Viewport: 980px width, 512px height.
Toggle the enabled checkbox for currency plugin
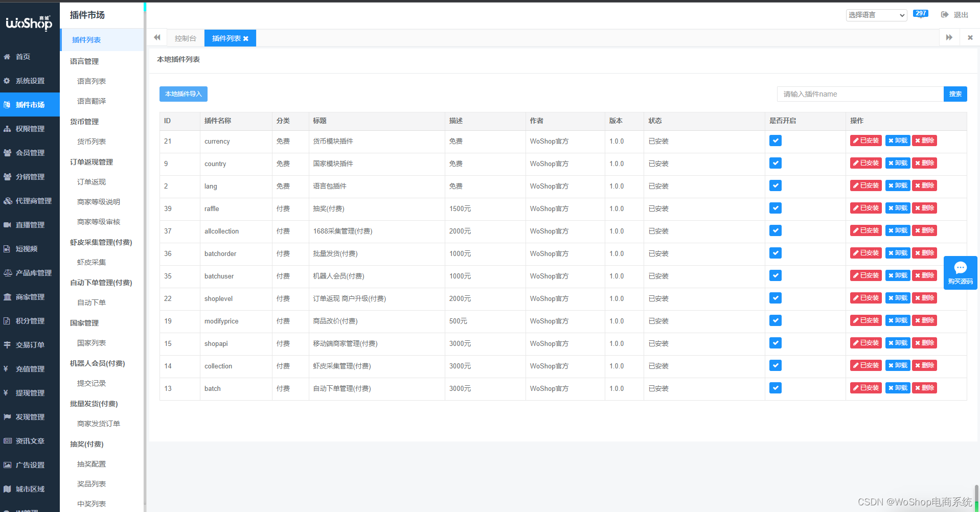(776, 141)
